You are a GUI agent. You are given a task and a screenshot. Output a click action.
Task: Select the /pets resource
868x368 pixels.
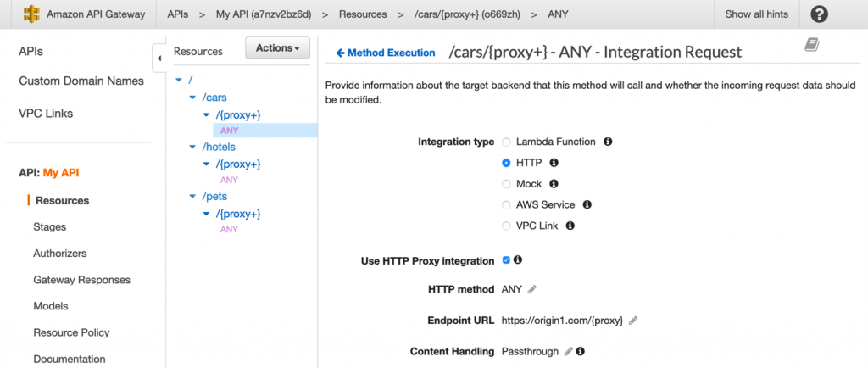coord(214,197)
